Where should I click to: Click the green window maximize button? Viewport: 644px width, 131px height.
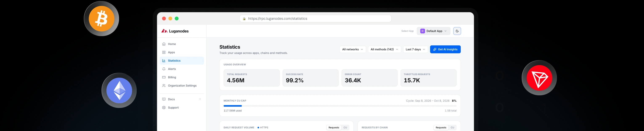click(177, 18)
